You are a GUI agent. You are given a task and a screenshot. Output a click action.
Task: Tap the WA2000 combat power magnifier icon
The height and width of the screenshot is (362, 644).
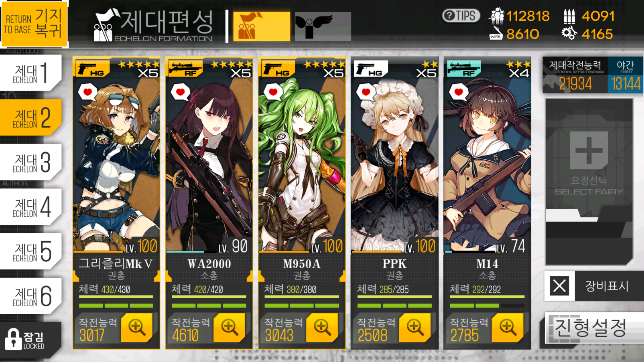[x=229, y=328]
